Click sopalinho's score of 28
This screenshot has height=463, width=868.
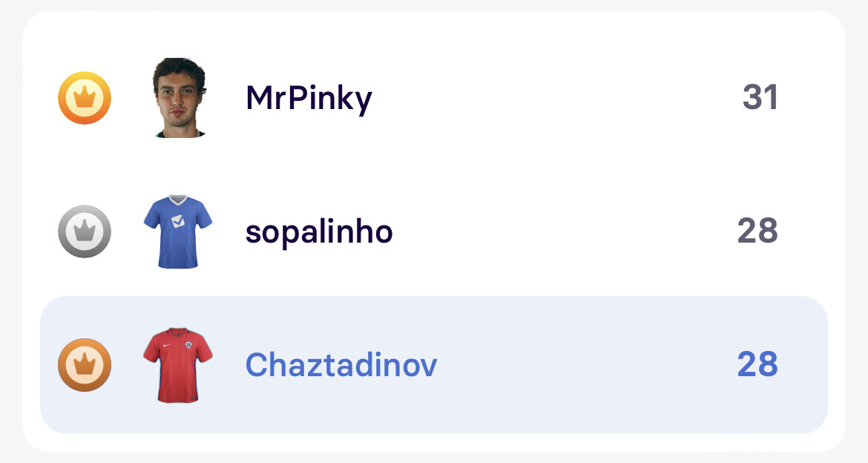tap(757, 231)
